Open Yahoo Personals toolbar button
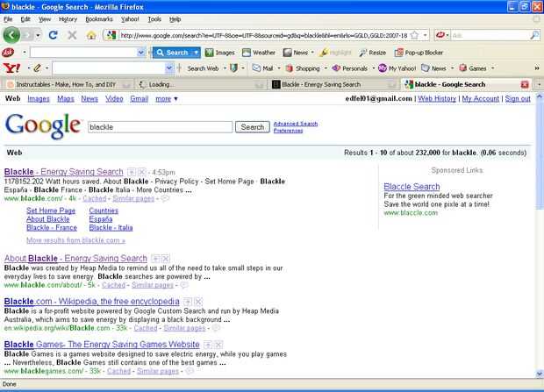The width and height of the screenshot is (544, 392). tap(350, 68)
